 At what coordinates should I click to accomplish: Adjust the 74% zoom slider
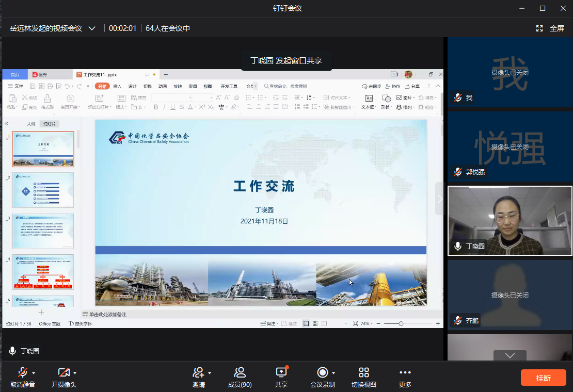tap(401, 324)
